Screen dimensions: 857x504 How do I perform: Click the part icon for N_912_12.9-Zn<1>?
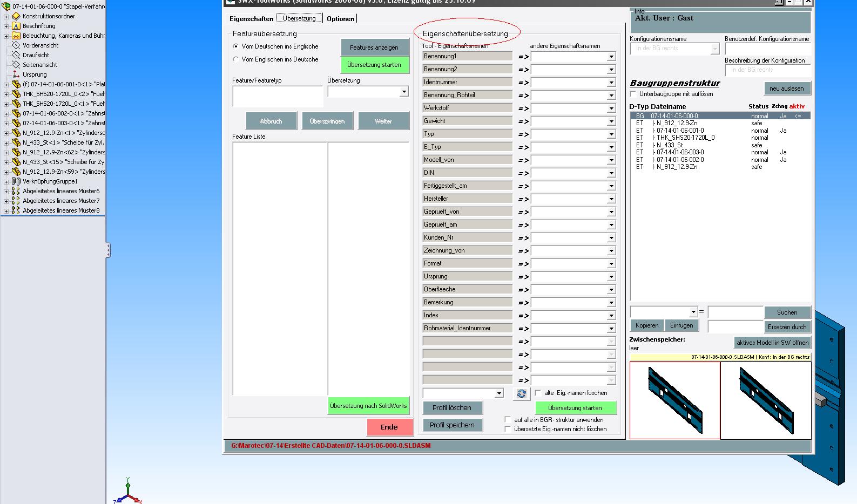16,133
